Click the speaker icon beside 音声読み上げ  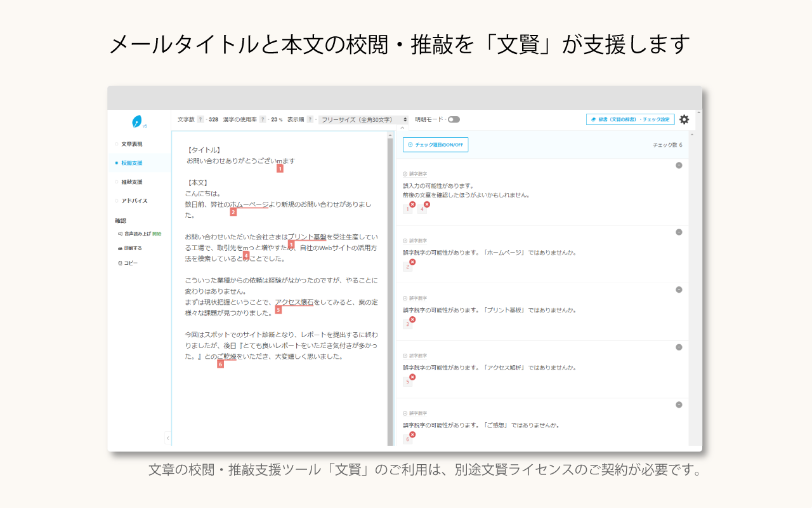click(119, 232)
